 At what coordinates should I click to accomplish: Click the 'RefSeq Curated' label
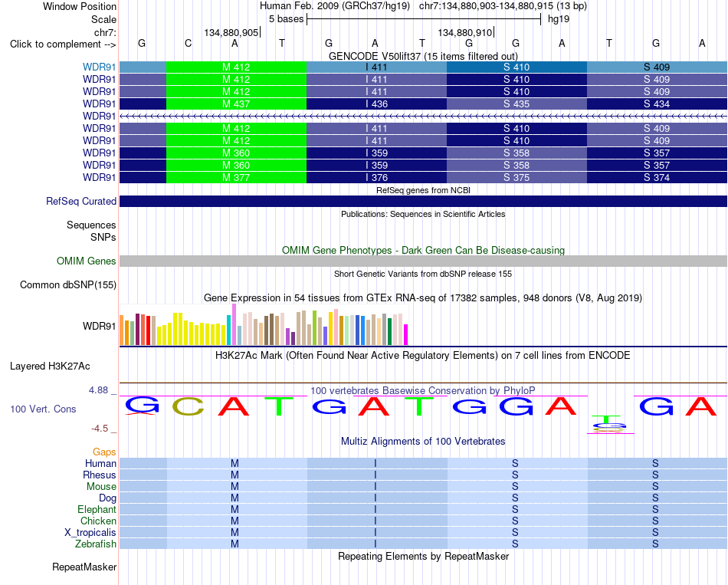(x=81, y=201)
